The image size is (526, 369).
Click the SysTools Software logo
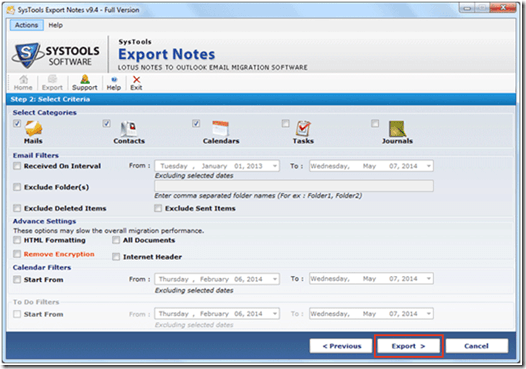point(56,55)
